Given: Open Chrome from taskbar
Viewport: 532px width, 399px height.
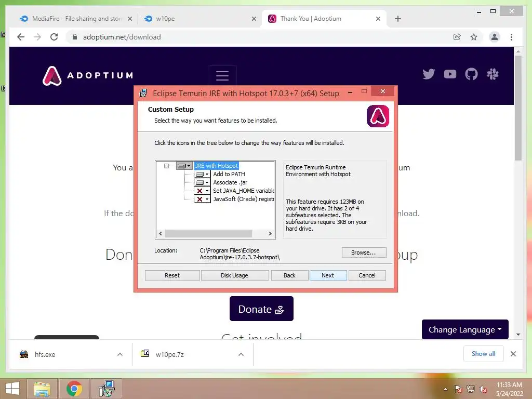Looking at the screenshot, I should click(x=74, y=389).
